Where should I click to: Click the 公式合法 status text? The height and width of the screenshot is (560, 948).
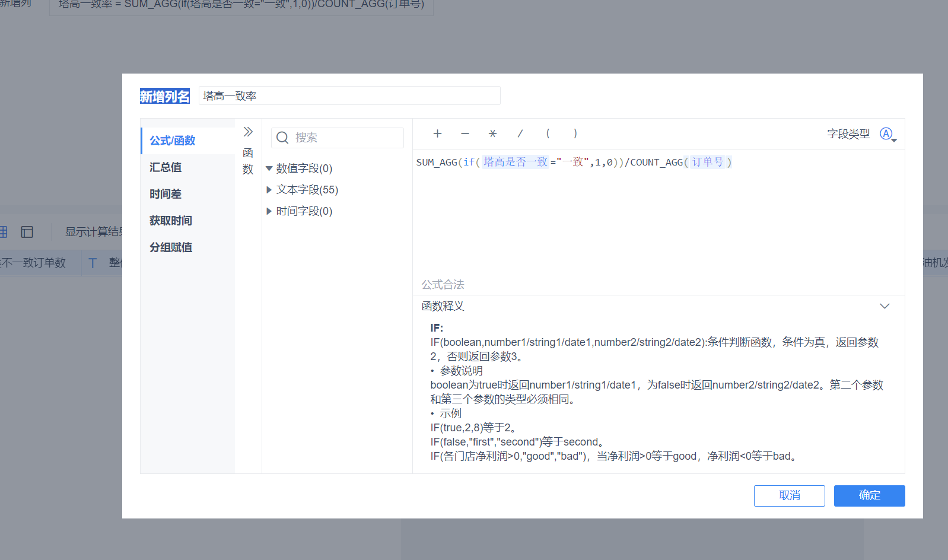[443, 285]
